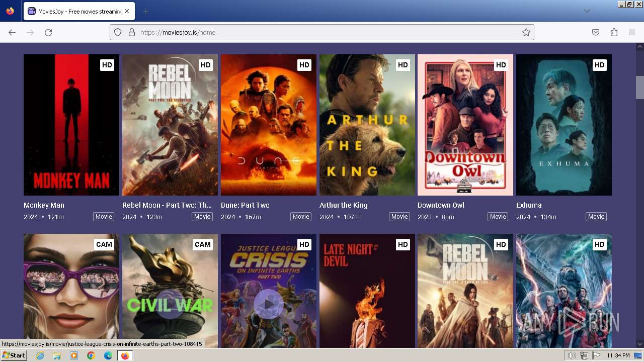This screenshot has height=362, width=644.
Task: Click the page vertical scrollbar thumb
Action: click(x=639, y=87)
